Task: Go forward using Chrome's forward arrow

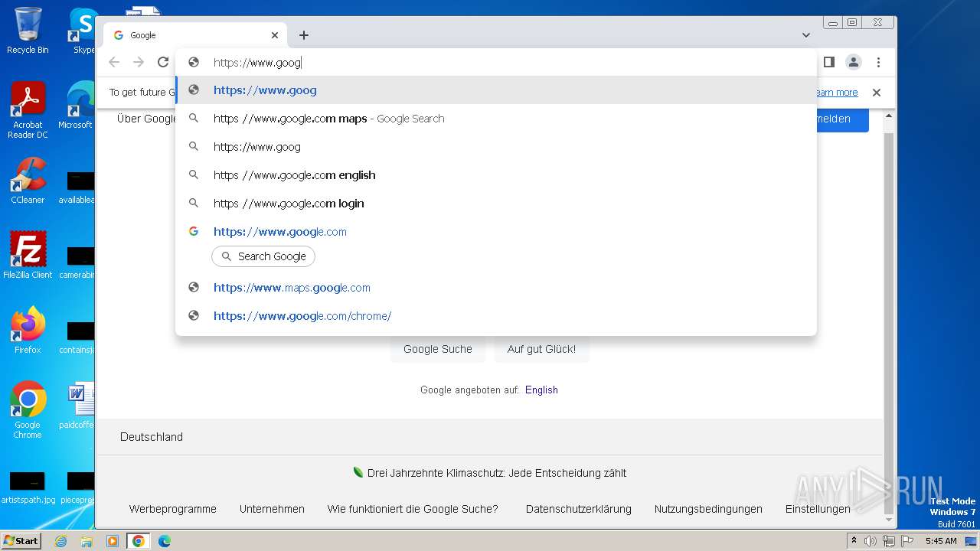Action: click(x=139, y=62)
